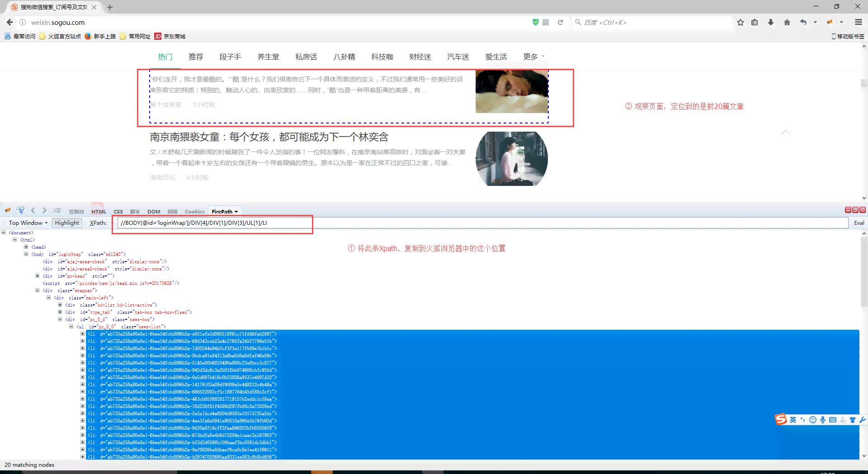868x474 pixels.
Task: Activate the Firebug element inspect pointer
Action: [20, 210]
